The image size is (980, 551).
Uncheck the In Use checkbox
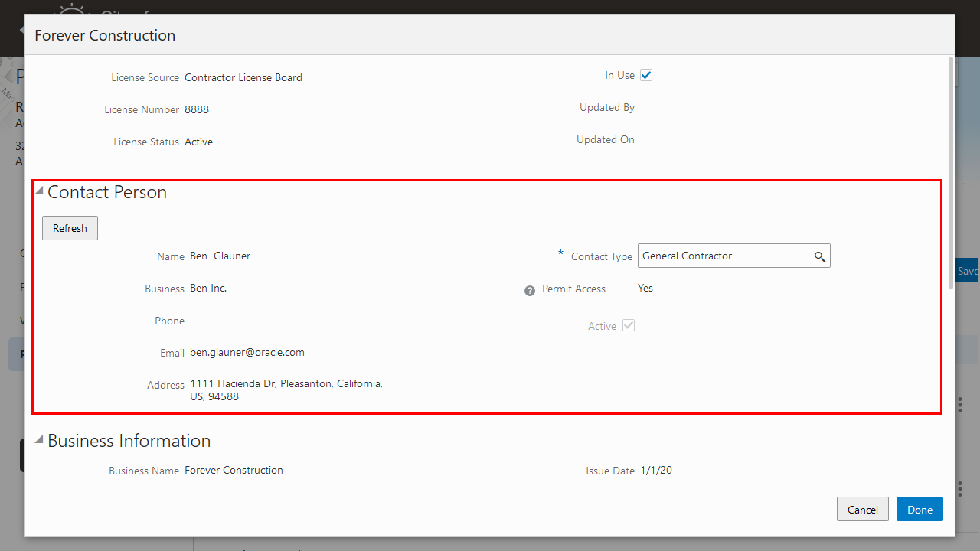pyautogui.click(x=646, y=75)
